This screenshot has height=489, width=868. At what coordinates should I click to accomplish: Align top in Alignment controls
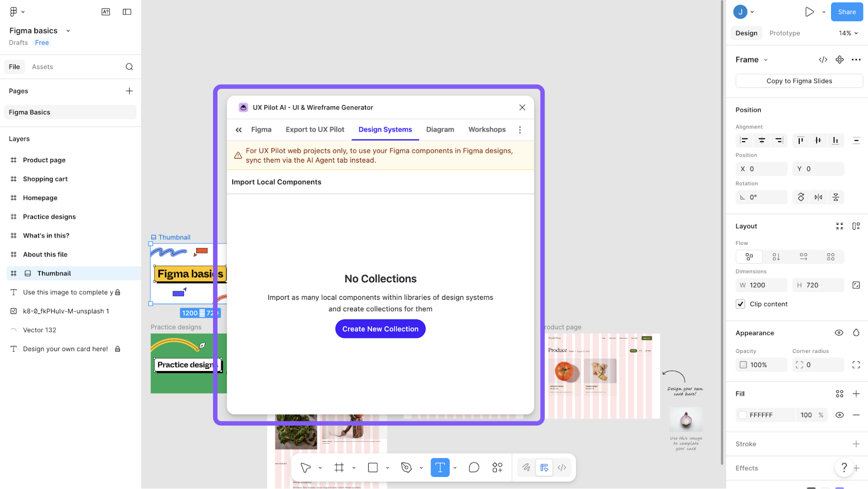click(800, 141)
